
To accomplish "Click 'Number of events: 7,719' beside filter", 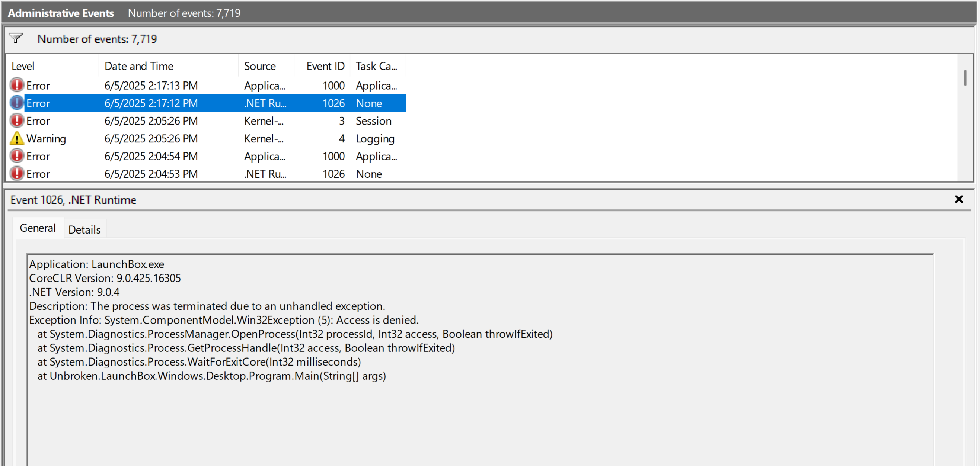I will pos(97,39).
